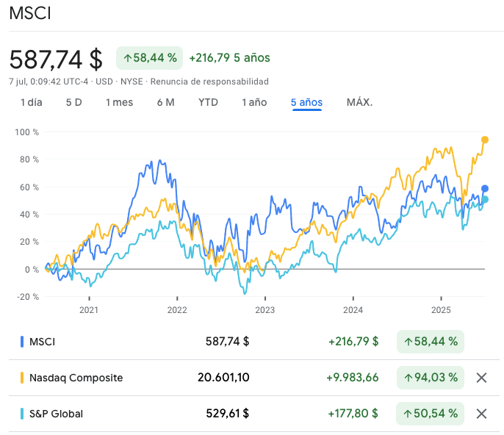The width and height of the screenshot is (504, 435).
Task: Click the MSCI page title
Action: coord(30,13)
